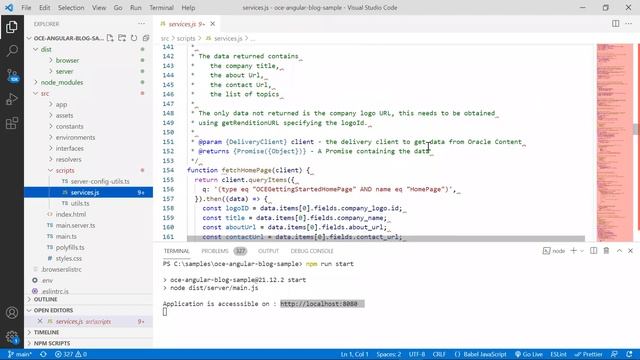Click Go Live in status bar
This screenshot has width=640, height=360.
(529, 354)
